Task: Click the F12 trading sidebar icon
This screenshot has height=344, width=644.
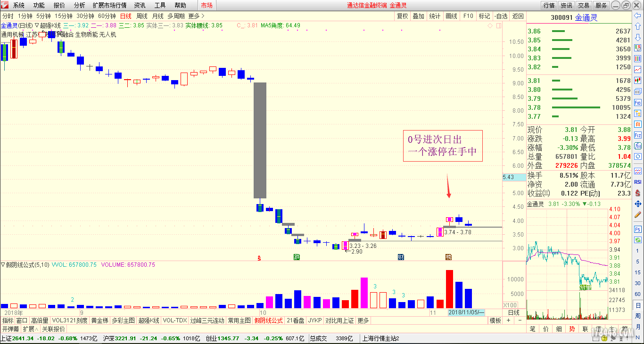Action: 638,135
